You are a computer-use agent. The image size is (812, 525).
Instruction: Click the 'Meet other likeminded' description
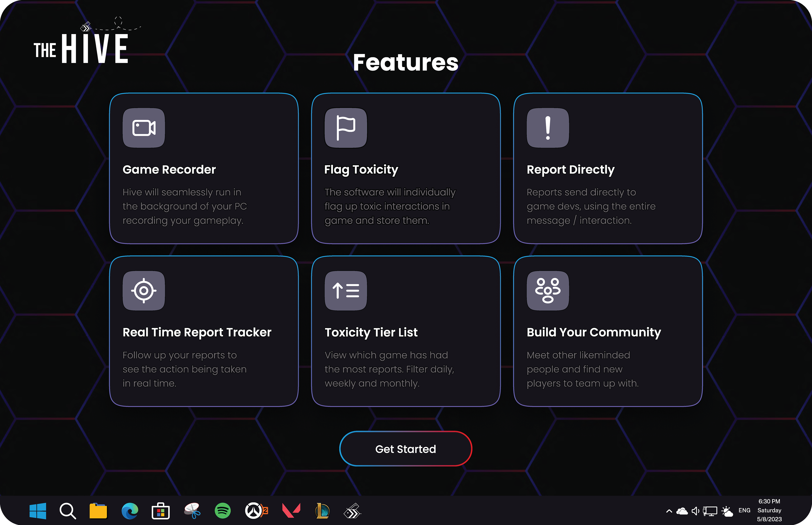pos(582,369)
